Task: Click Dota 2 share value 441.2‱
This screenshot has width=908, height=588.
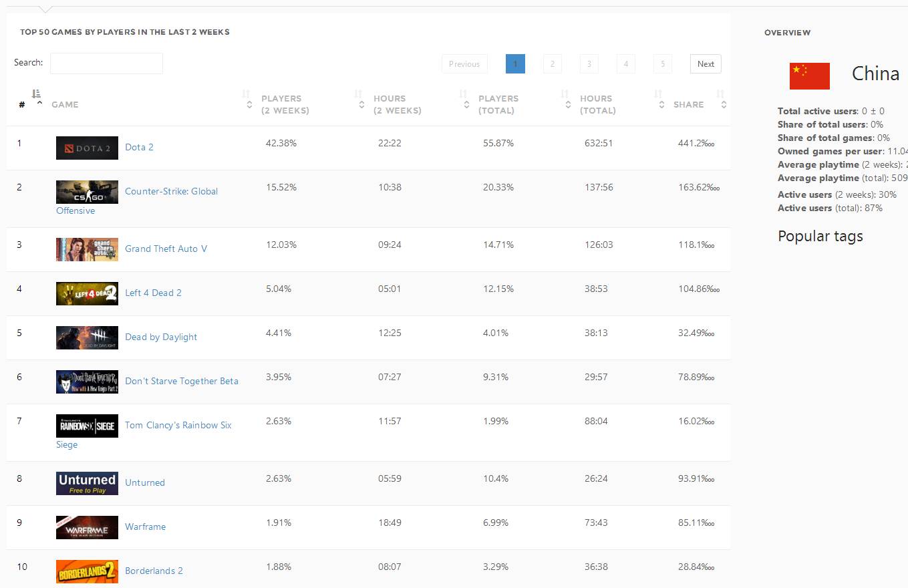Action: tap(696, 143)
